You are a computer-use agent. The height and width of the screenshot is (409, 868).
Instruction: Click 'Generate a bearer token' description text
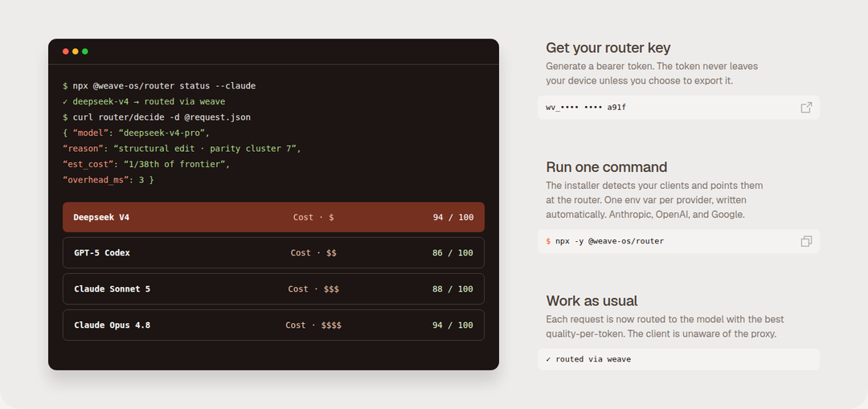(x=652, y=73)
